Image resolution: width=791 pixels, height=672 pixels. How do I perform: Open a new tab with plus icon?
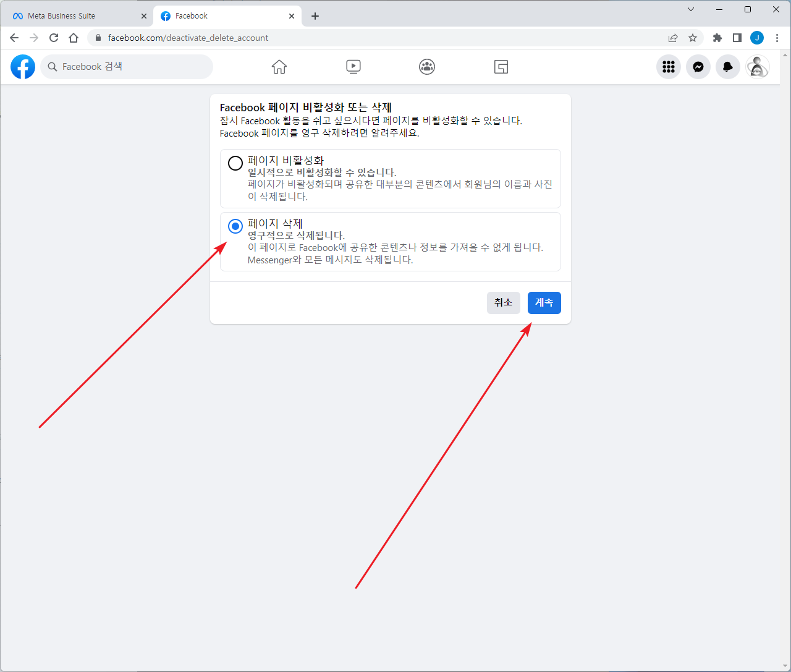(315, 16)
